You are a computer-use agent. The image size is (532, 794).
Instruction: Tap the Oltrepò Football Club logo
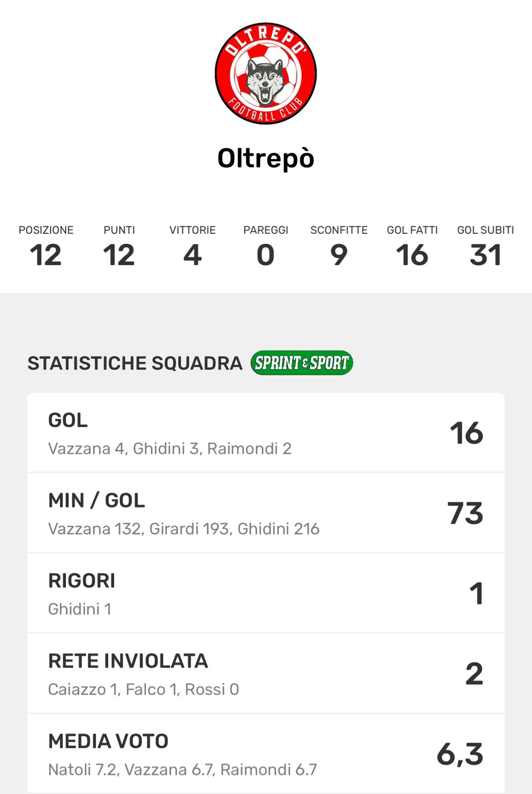(x=266, y=73)
